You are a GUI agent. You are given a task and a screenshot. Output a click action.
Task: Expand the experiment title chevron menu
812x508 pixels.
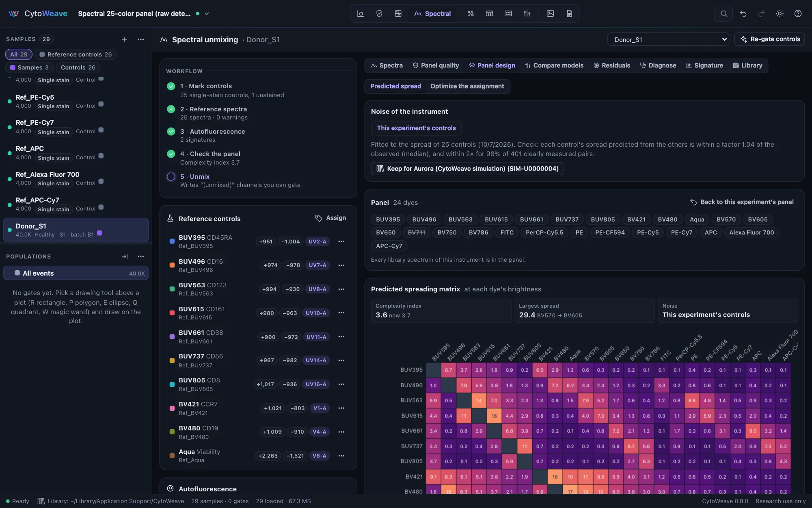point(207,13)
